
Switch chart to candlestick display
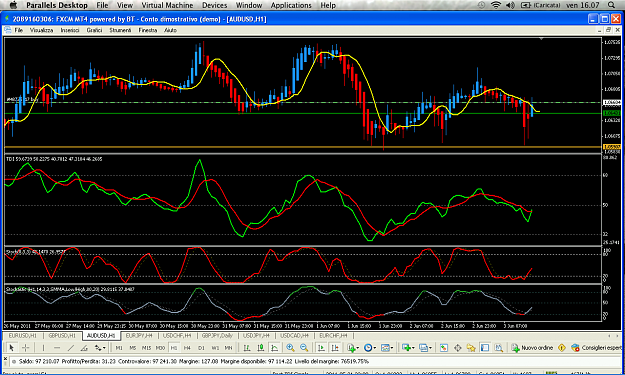tap(260, 348)
